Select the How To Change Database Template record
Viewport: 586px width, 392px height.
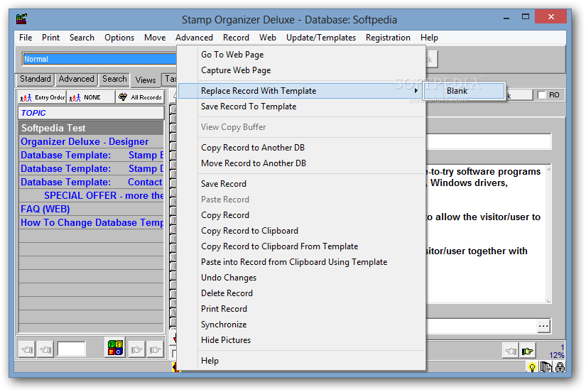point(91,222)
